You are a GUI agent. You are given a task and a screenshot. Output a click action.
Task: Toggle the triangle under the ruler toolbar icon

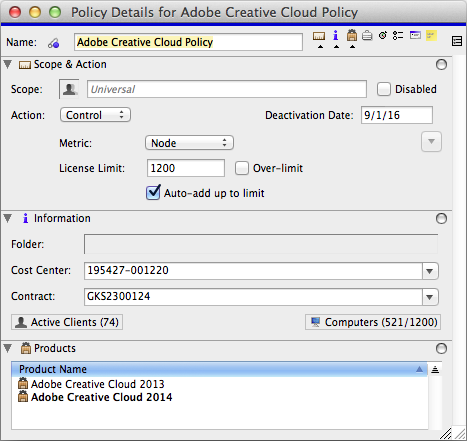coord(320,47)
